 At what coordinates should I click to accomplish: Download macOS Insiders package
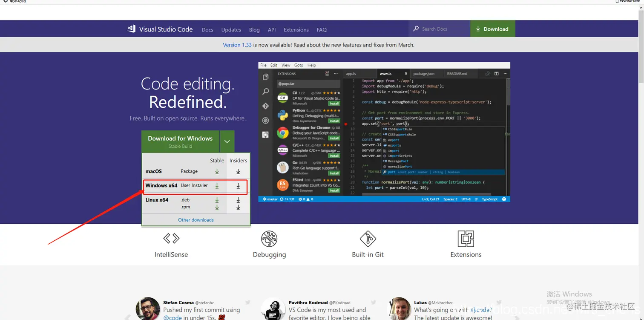[x=238, y=171]
